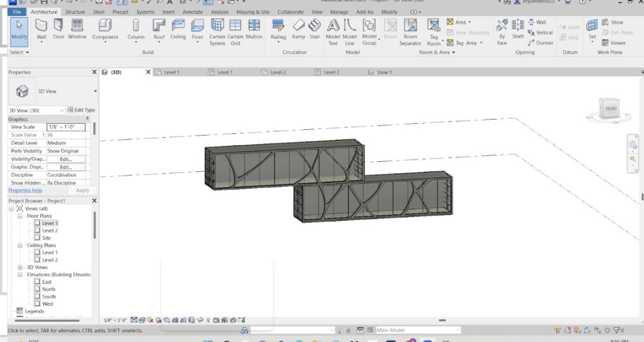Select the Column tool

(x=136, y=30)
